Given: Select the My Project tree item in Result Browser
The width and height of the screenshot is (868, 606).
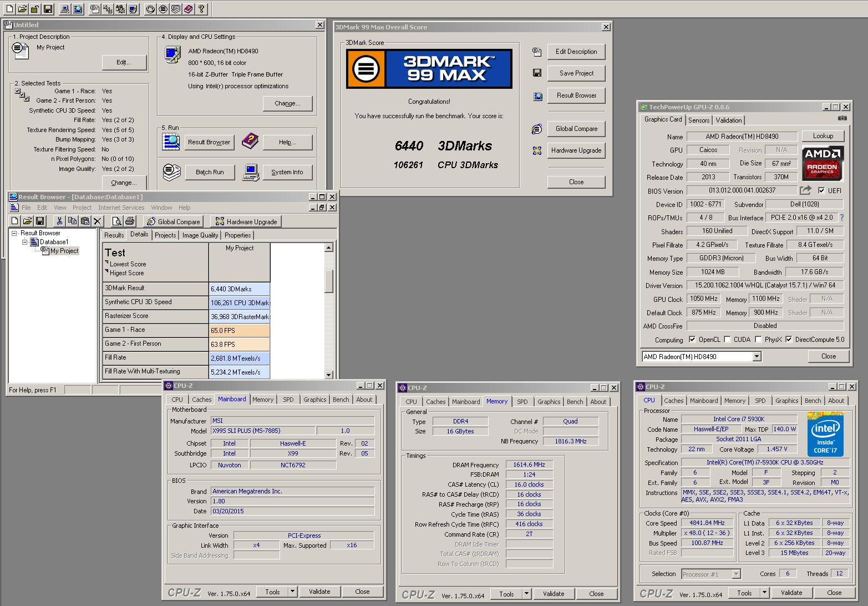Looking at the screenshot, I should pos(64,251).
